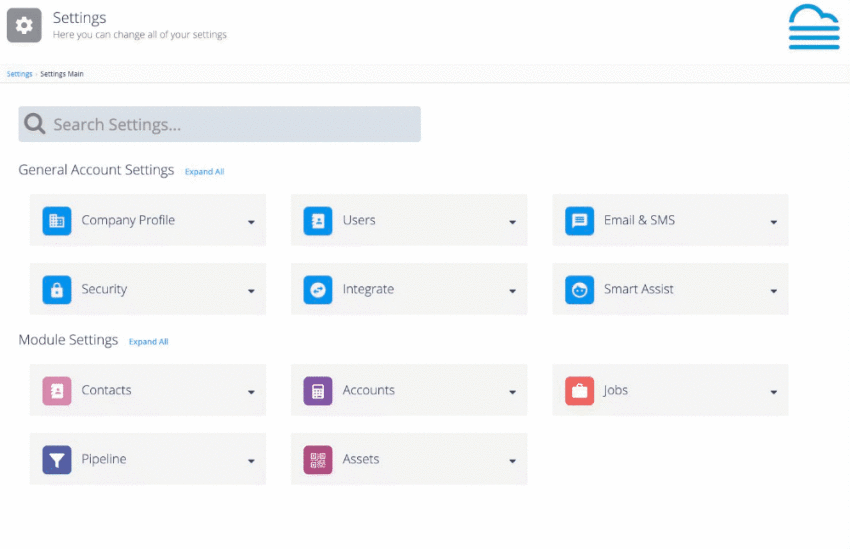The height and width of the screenshot is (549, 850).
Task: Expand the Users section arrow
Action: tap(512, 222)
